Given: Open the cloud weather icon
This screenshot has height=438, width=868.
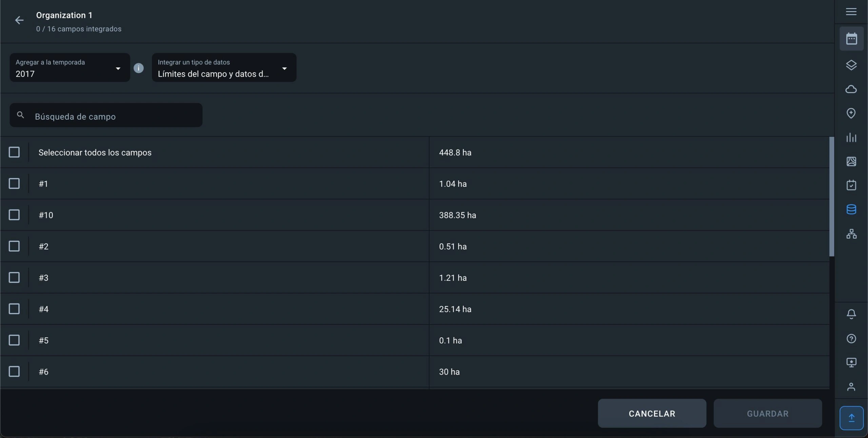Looking at the screenshot, I should point(851,89).
